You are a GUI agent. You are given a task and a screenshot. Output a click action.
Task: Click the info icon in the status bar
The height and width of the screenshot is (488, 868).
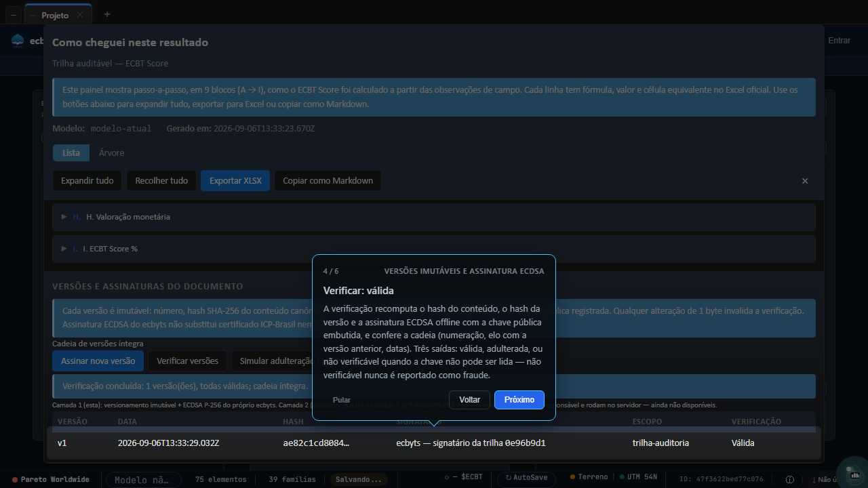[x=790, y=479]
